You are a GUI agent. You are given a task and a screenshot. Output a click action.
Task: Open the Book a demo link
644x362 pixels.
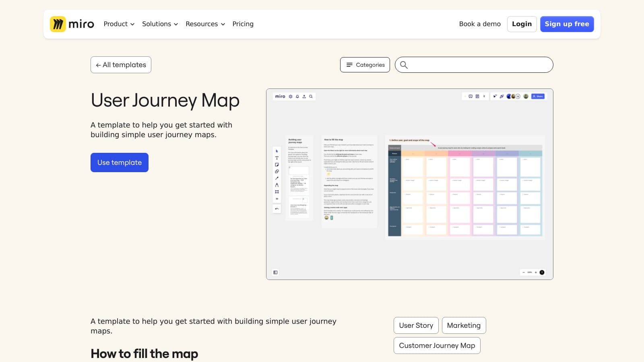(480, 24)
